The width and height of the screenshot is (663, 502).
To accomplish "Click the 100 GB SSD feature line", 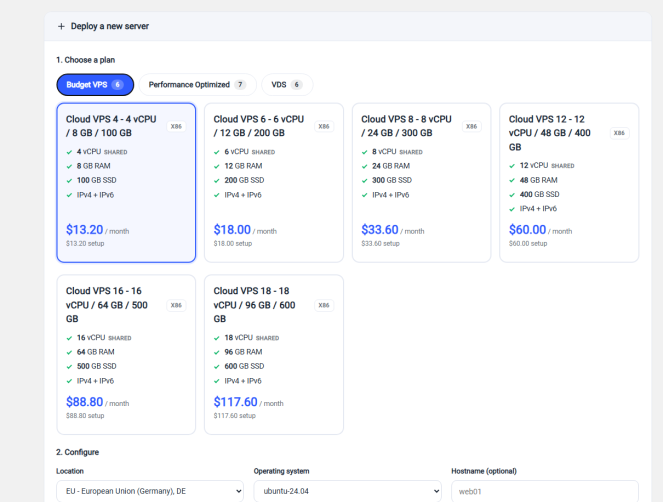I will point(91,180).
